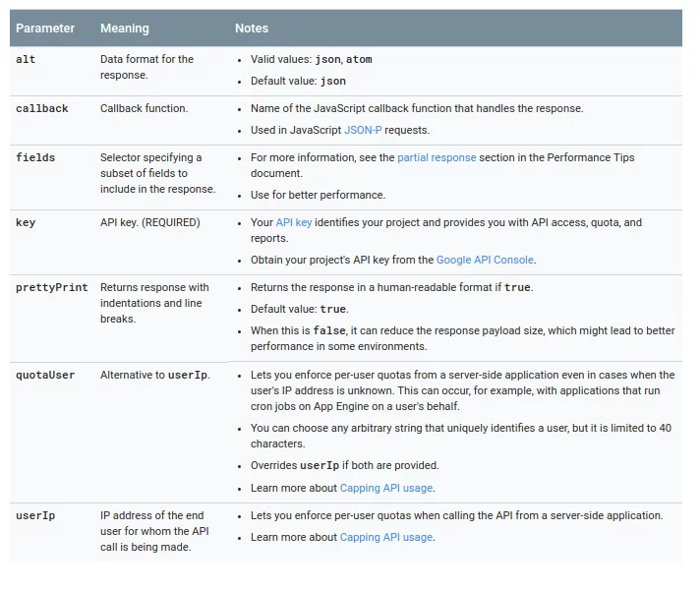Open Capping API usage link in quotaUser row

[385, 488]
